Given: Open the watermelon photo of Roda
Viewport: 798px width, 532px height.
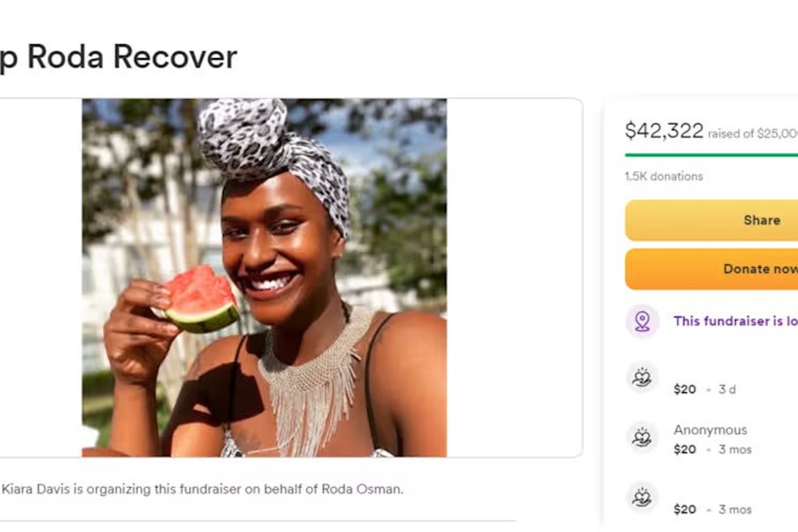Looking at the screenshot, I should pos(264,277).
